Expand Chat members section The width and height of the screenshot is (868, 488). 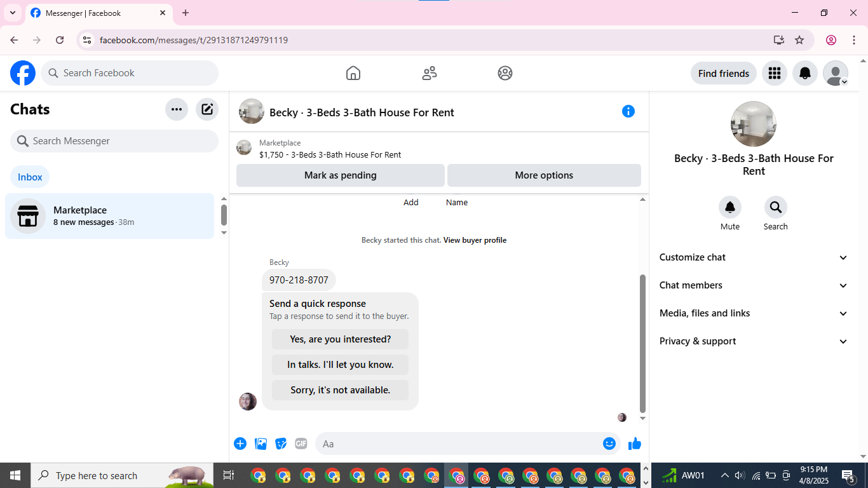click(x=754, y=285)
